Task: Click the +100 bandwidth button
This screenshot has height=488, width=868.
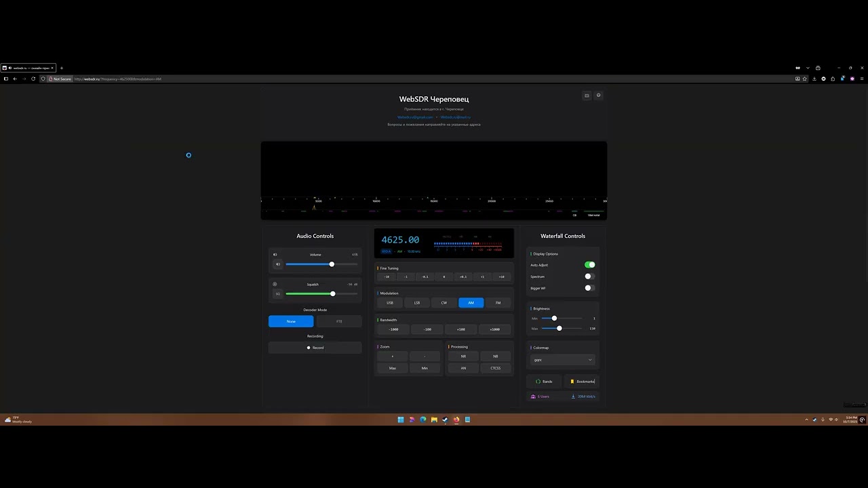Action: 461,329
